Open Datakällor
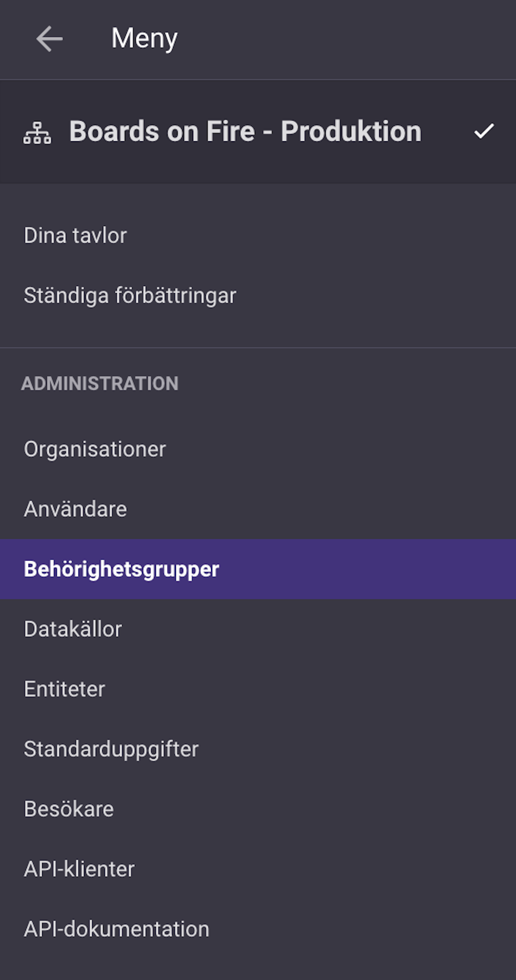The image size is (516, 980). (x=258, y=629)
